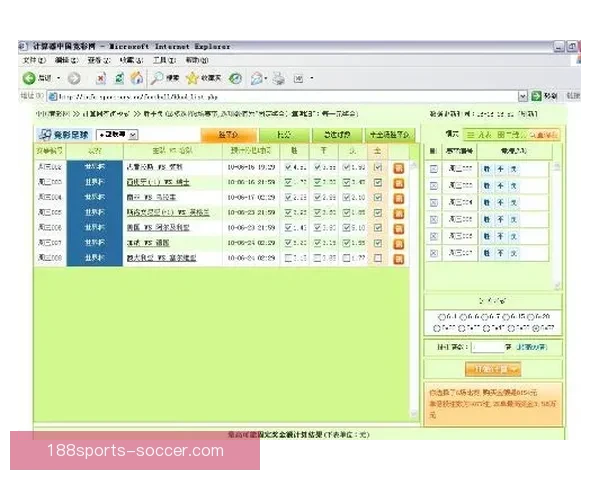
Task: Click the blue link beside the multiplier field
Action: point(532,347)
